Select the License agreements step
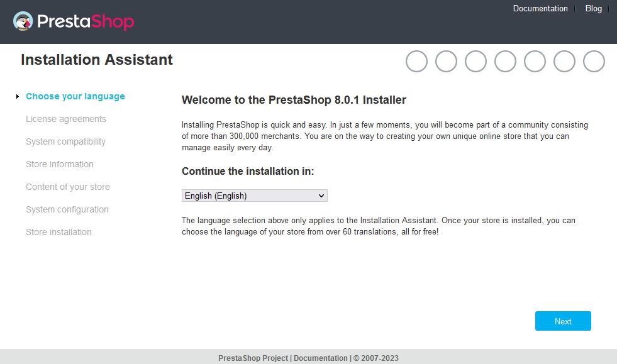 point(65,119)
